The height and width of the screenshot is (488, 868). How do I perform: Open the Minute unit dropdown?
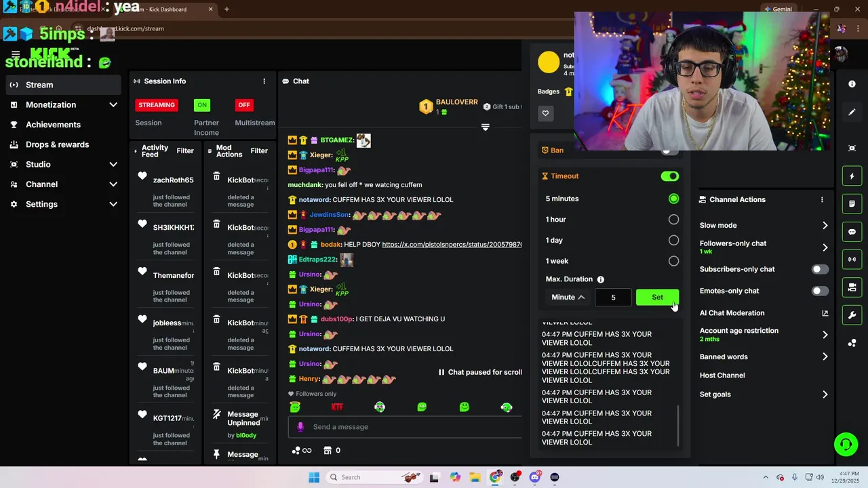568,297
